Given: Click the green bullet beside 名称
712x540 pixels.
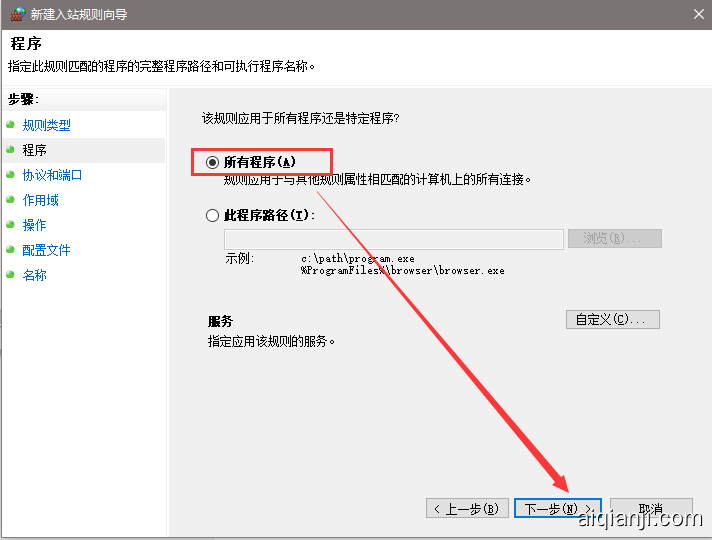Looking at the screenshot, I should pos(11,275).
